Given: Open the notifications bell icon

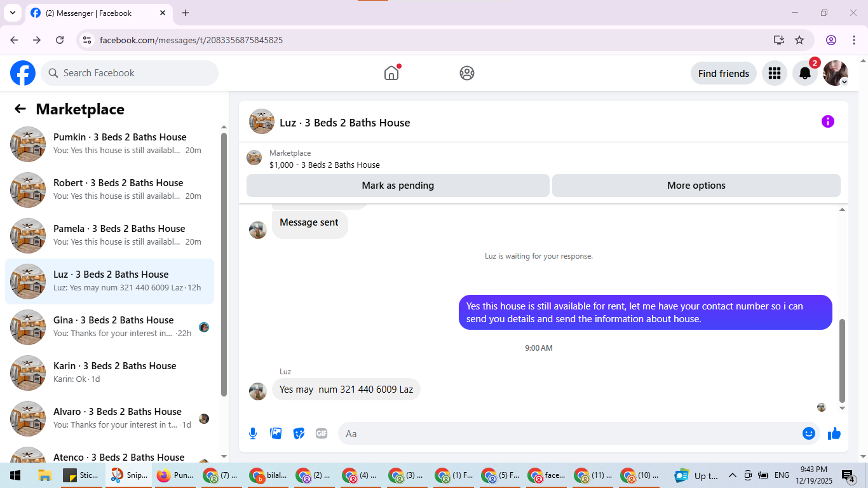Looking at the screenshot, I should [805, 73].
